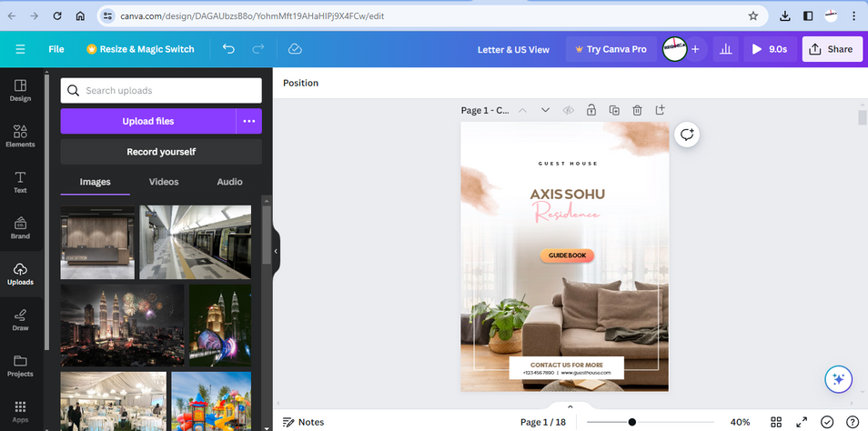Click the Share button
Image resolution: width=868 pixels, height=431 pixels.
click(x=832, y=49)
